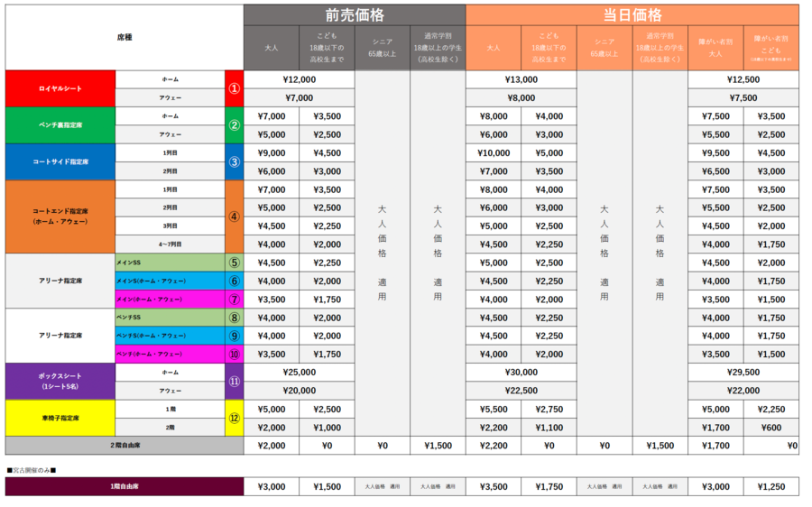Click the circled number ⑦ on magenta

(x=234, y=300)
